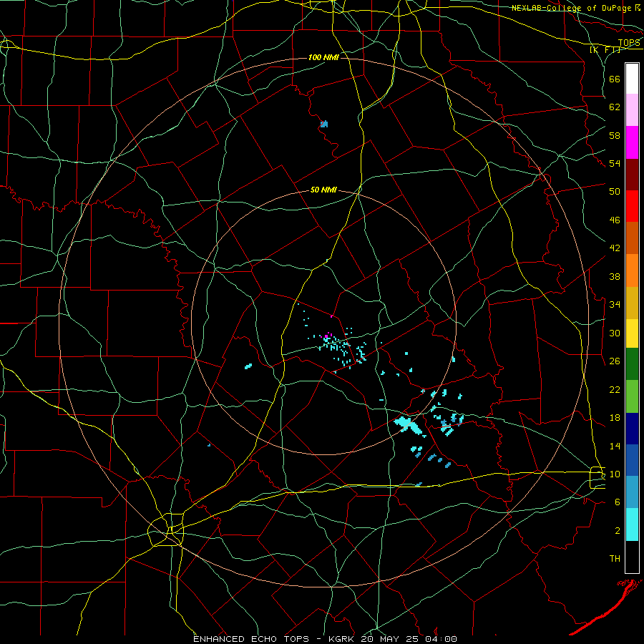This screenshot has height=644, width=644.
Task: Click the '100 NMI' range ring label
Action: (323, 57)
